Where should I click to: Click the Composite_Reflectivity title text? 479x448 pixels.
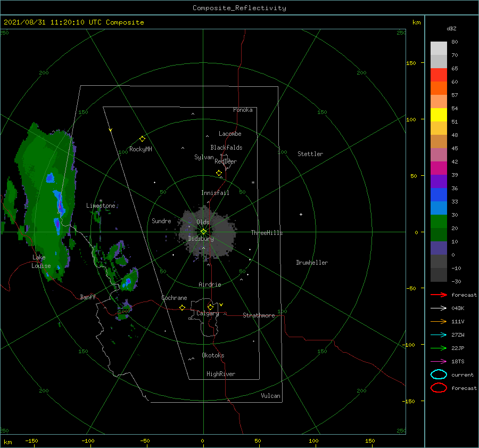(240, 8)
